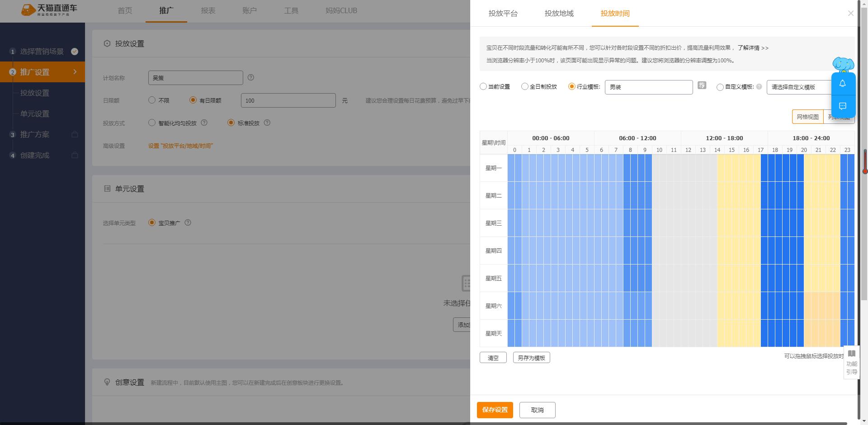Switch to the 投放地域 tab
868x425 pixels.
[559, 14]
